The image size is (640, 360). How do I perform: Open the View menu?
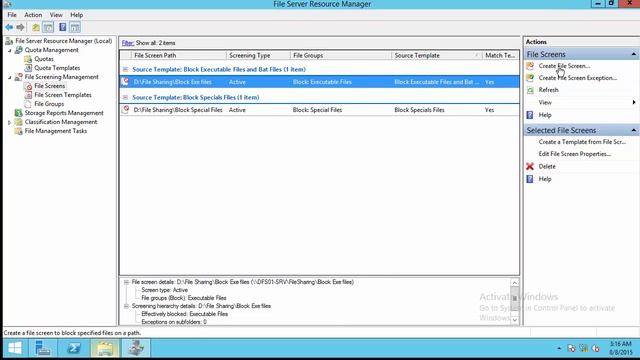[56, 15]
